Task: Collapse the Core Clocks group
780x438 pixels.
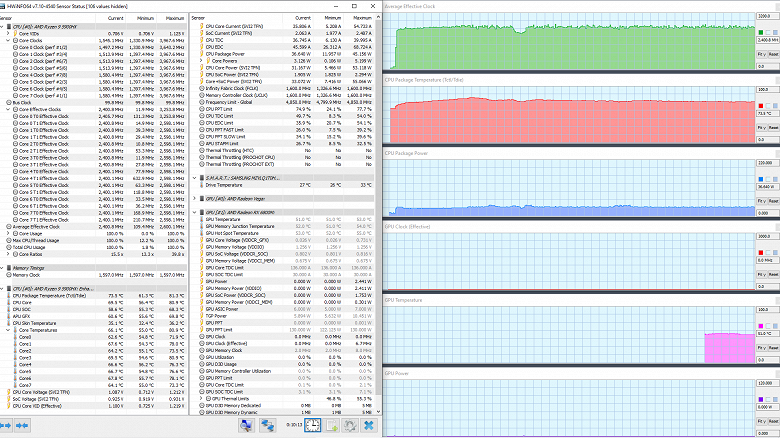Action: pos(9,40)
